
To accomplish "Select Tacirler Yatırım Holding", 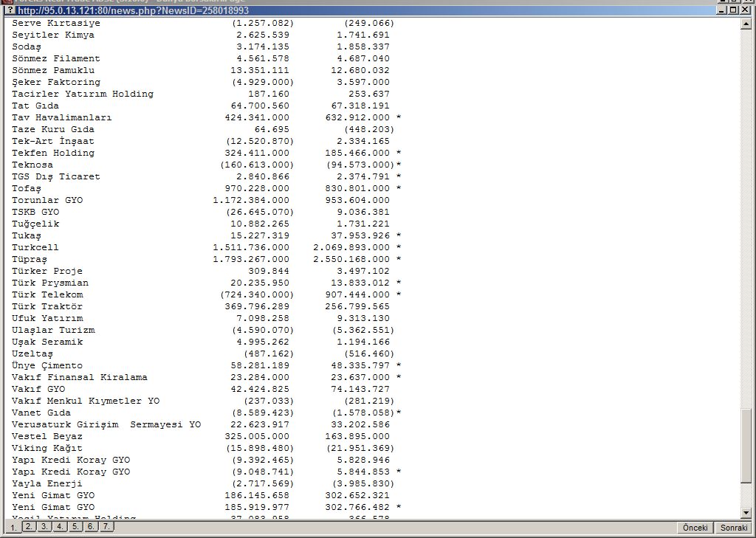I will (83, 94).
